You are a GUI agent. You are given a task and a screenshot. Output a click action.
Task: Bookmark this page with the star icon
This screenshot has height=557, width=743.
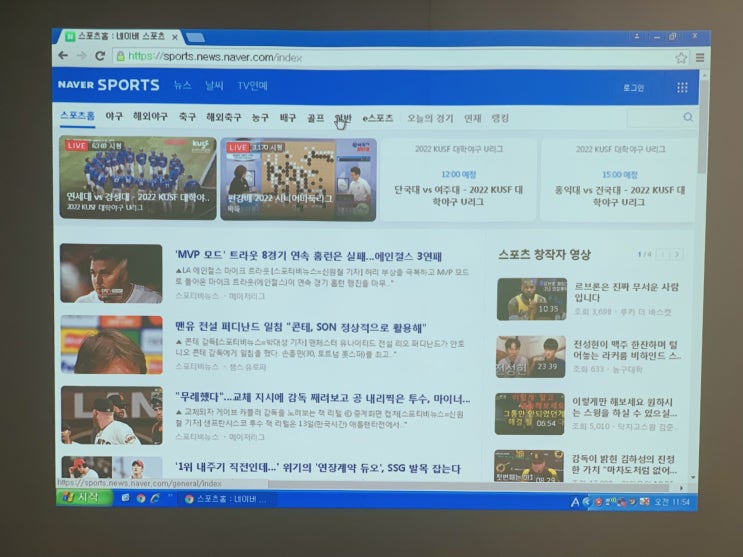point(681,58)
